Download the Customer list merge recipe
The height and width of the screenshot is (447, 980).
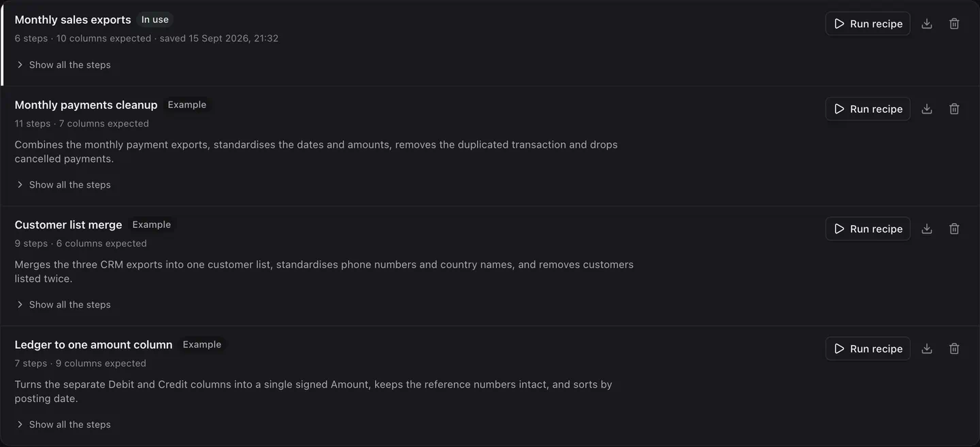[x=926, y=229]
